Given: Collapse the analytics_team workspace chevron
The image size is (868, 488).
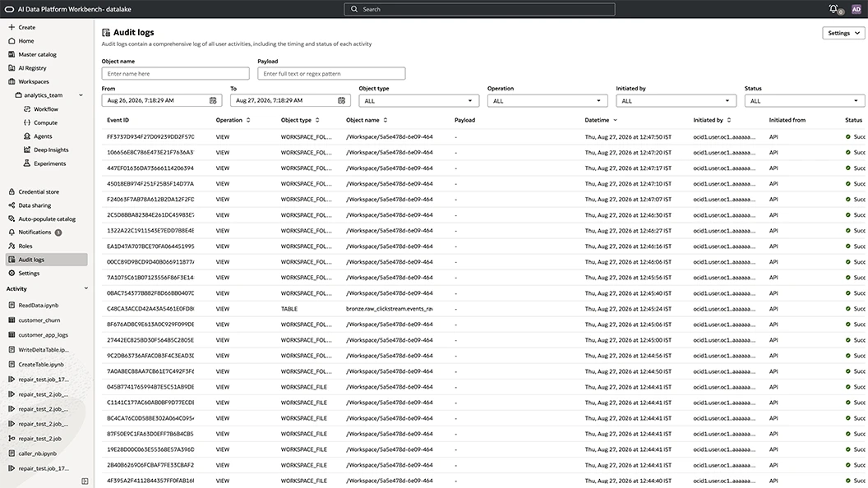Looking at the screenshot, I should click(x=81, y=95).
